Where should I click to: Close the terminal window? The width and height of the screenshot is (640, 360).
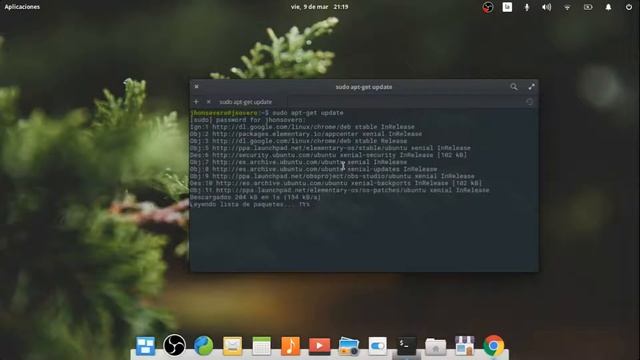[196, 87]
